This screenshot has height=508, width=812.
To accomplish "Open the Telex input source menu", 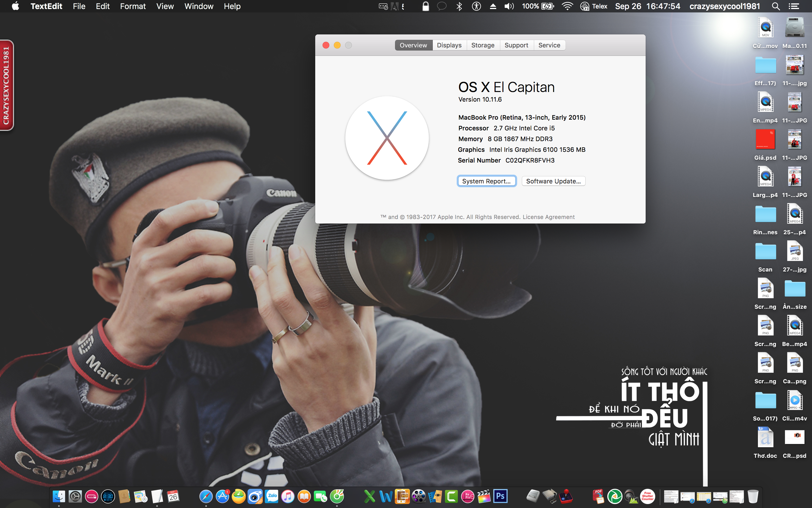I will tap(594, 6).
